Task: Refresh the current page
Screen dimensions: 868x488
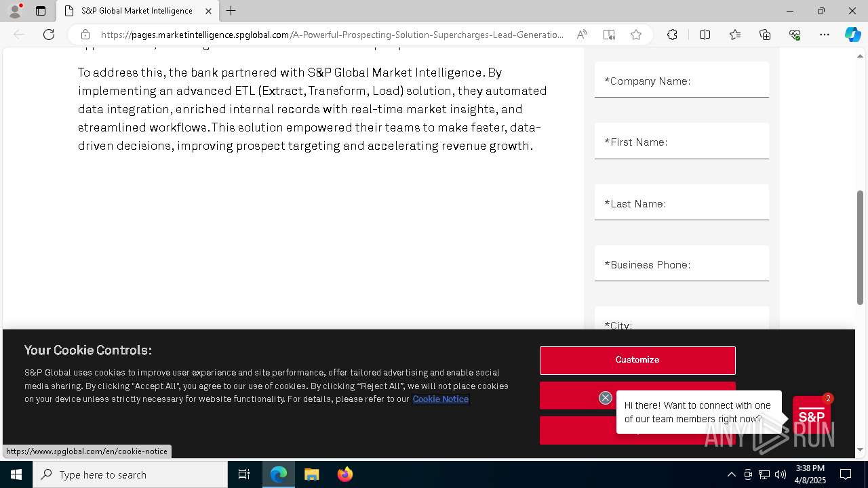Action: pos(49,35)
